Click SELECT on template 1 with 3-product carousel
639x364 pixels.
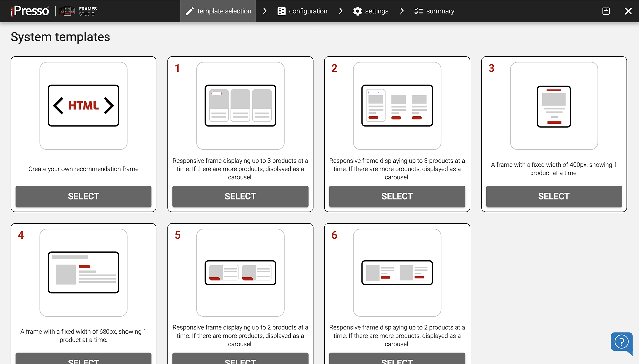coord(240,196)
